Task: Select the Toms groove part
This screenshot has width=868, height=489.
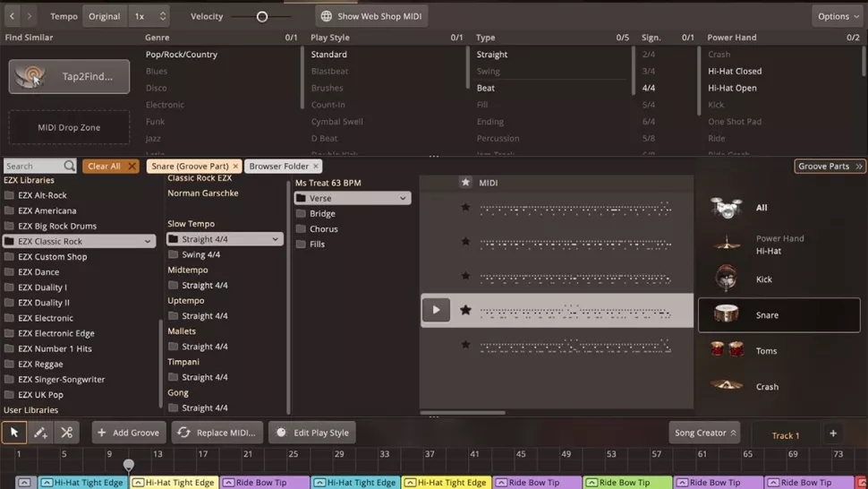Action: 766,351
